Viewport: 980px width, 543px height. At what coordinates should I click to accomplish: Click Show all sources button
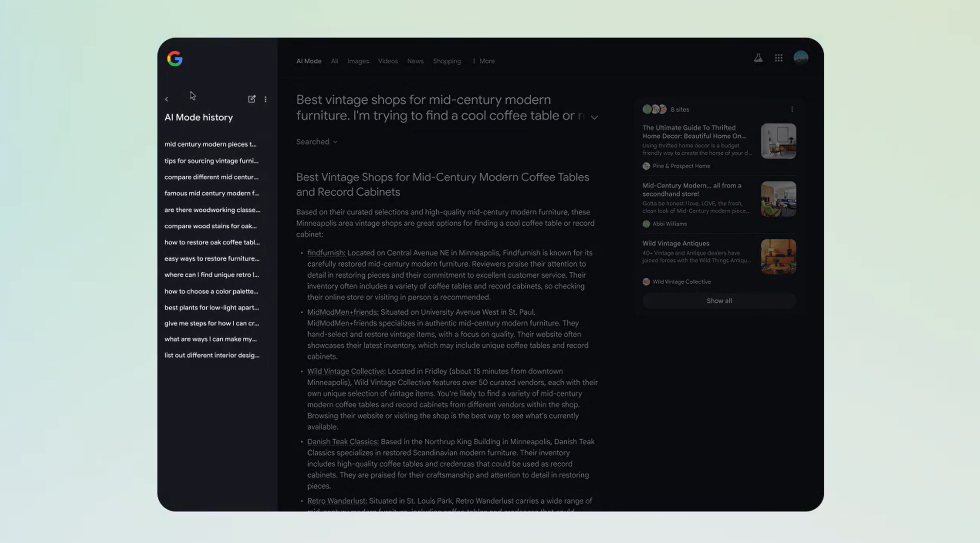tap(719, 301)
